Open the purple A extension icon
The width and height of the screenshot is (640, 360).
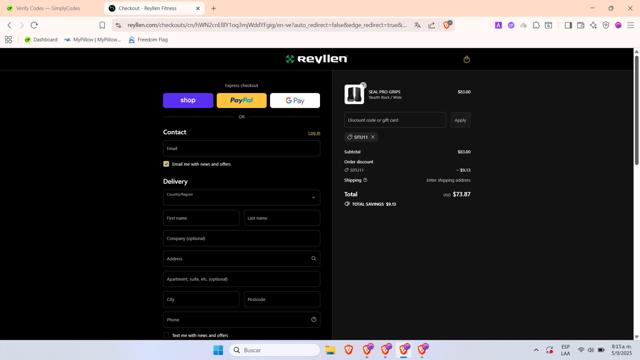498,25
